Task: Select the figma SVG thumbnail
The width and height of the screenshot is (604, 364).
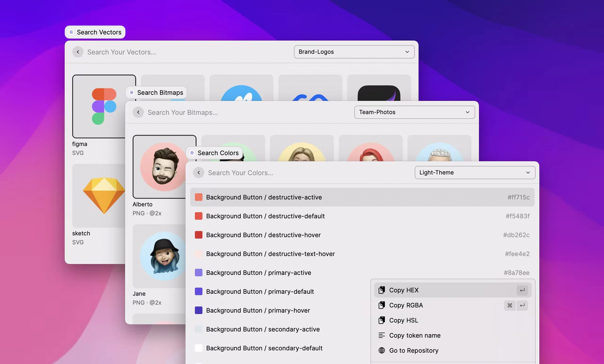Action: (x=104, y=107)
